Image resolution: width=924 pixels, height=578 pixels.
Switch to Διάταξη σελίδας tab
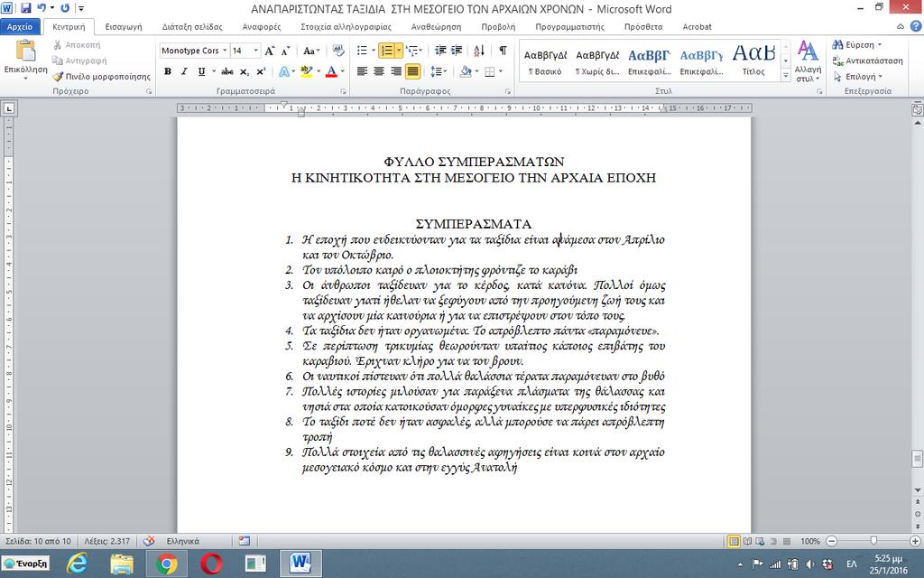192,26
